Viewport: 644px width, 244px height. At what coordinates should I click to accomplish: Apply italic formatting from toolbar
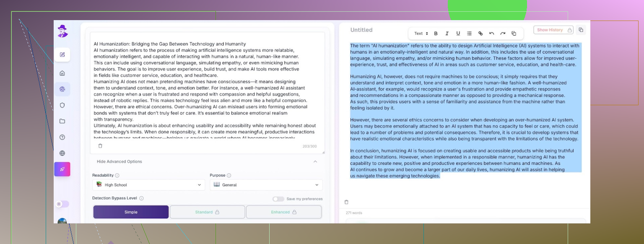(447, 34)
